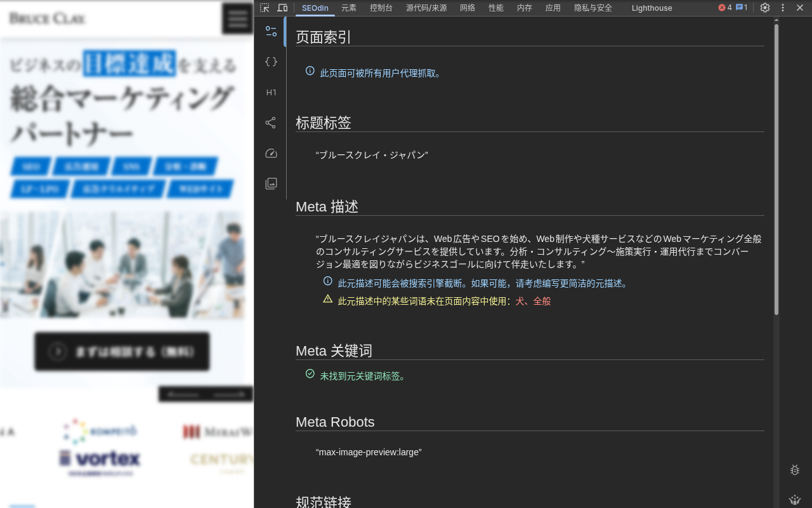Open the Lighthouse tab
This screenshot has width=812, height=508.
652,8
